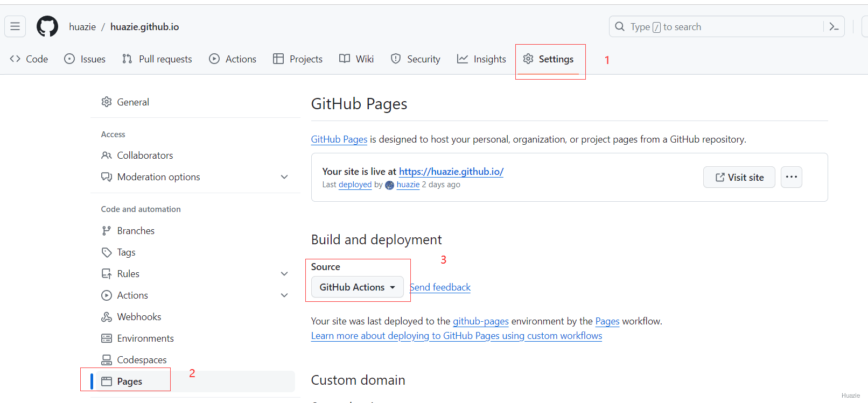Focus the Type to search field
The width and height of the screenshot is (868, 403).
(716, 26)
